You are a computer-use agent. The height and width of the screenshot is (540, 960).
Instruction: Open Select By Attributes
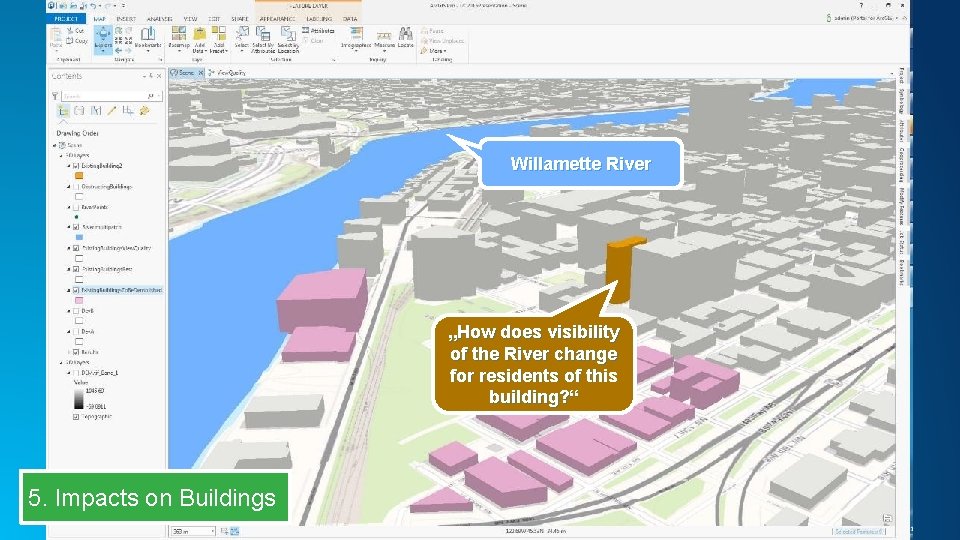tap(263, 39)
